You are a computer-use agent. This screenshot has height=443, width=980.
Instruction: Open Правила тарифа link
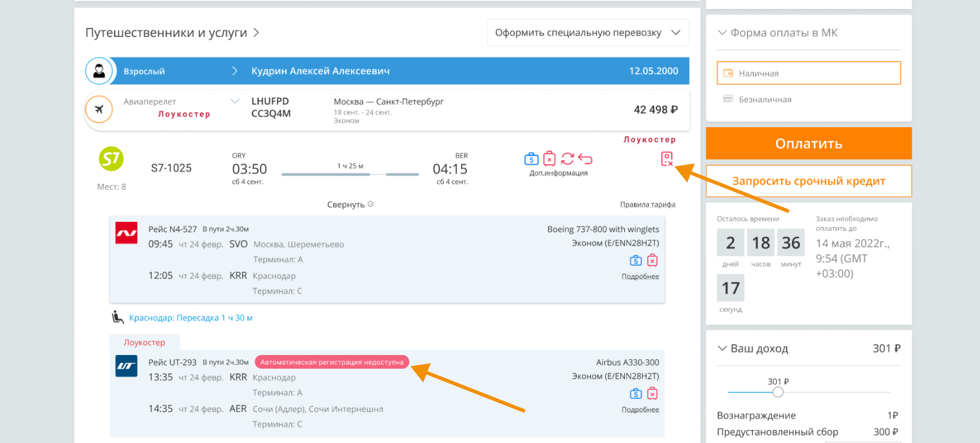pyautogui.click(x=648, y=205)
